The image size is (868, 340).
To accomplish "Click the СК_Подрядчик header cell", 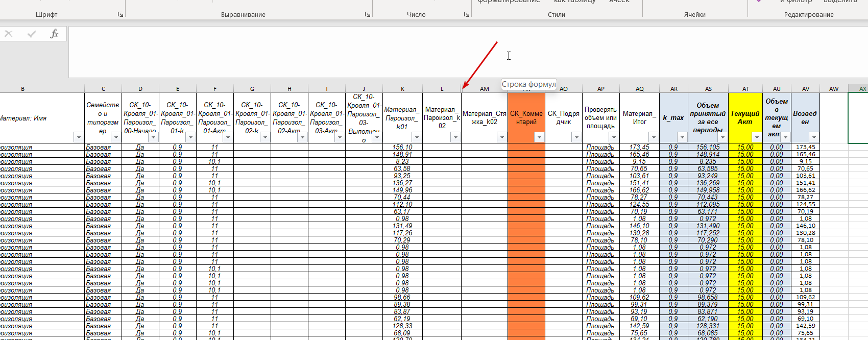I will point(564,118).
